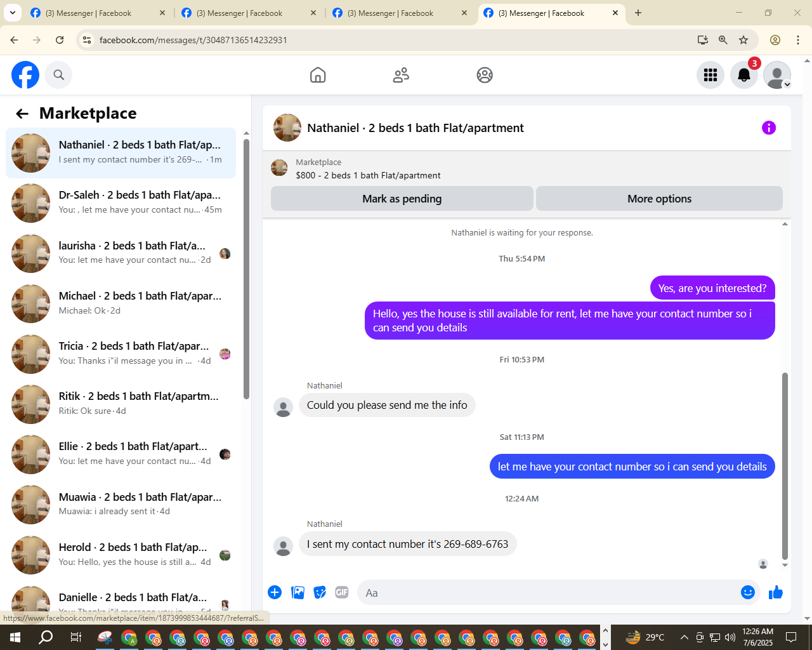Attach a photo with the image icon
Screen dimensions: 812x650
[x=298, y=592]
